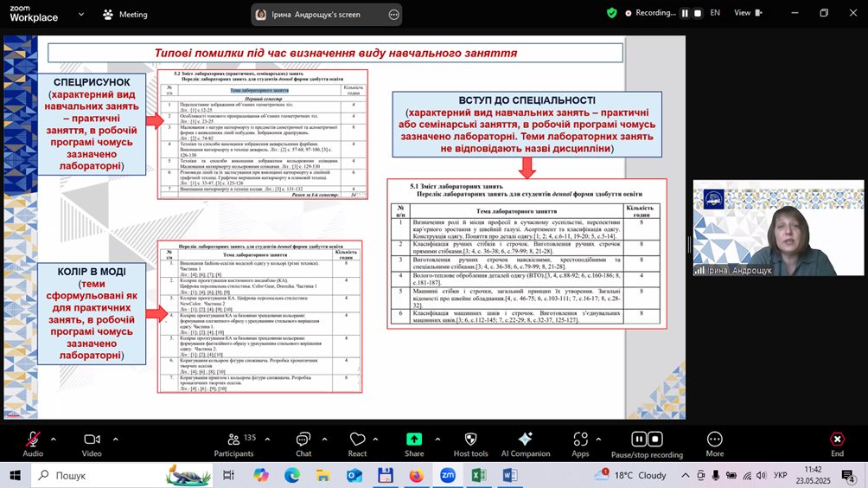Click the red End meeting button
868x488 pixels.
point(837,445)
